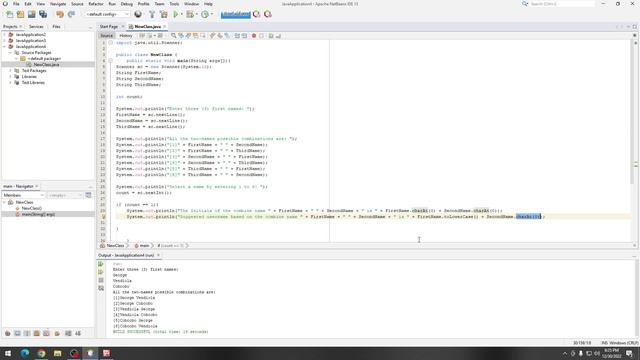
Task: Switch to the Files tab
Action: pos(56,27)
